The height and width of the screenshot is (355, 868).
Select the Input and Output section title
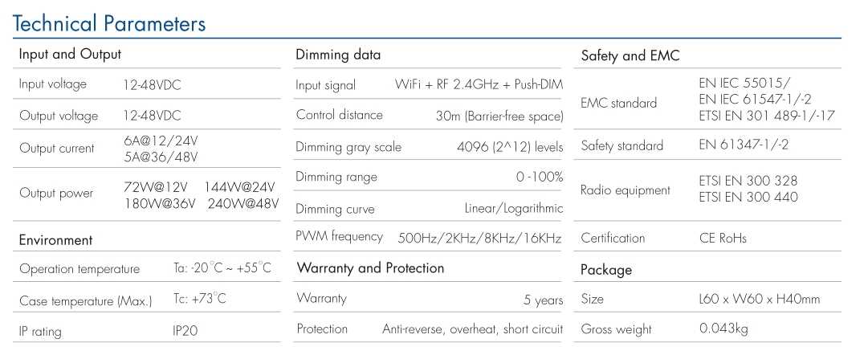(70, 55)
